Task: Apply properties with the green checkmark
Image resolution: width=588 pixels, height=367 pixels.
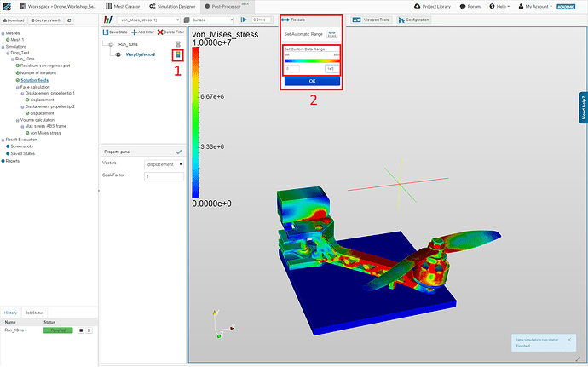Action: pyautogui.click(x=178, y=152)
